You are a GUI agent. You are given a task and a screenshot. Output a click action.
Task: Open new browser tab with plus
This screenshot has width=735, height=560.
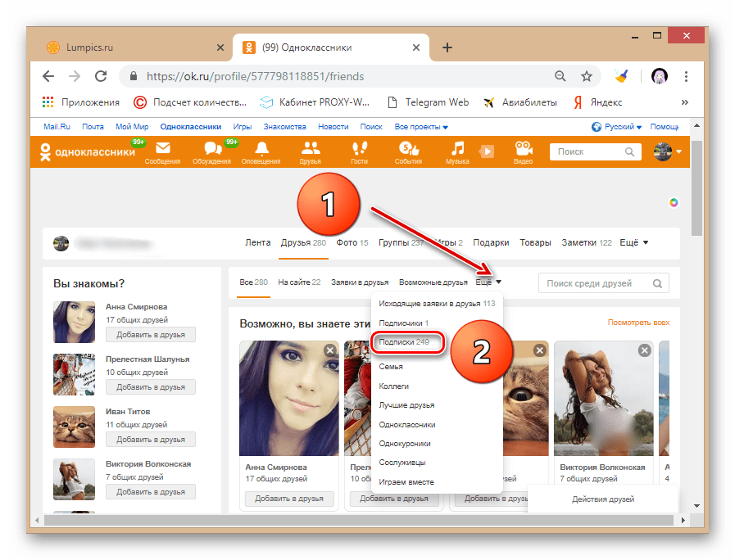pos(447,47)
